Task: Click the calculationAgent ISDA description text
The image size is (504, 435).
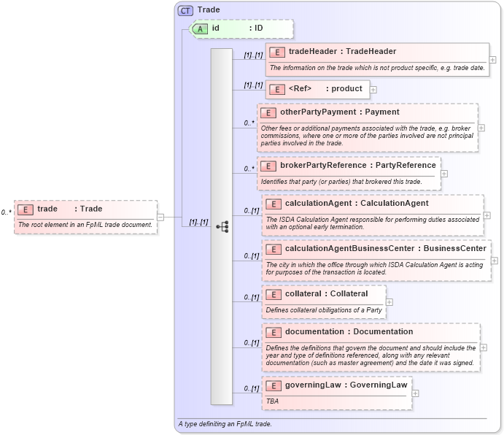Action: 372,223
